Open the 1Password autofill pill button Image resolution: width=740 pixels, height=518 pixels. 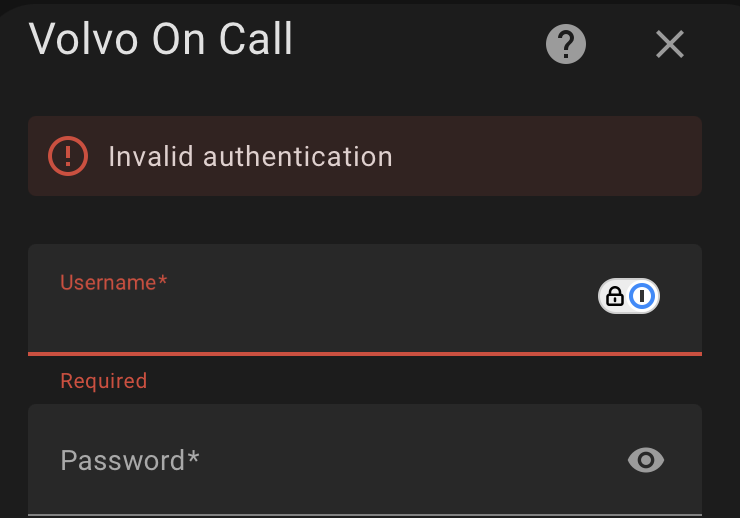629,296
